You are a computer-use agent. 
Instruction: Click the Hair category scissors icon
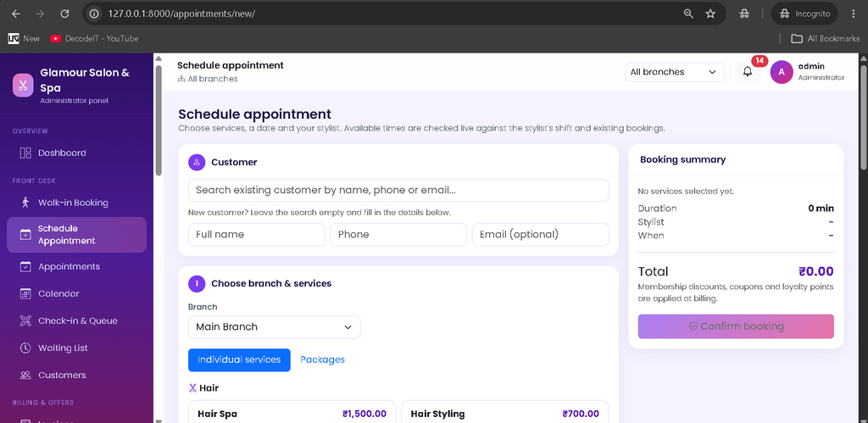click(192, 388)
